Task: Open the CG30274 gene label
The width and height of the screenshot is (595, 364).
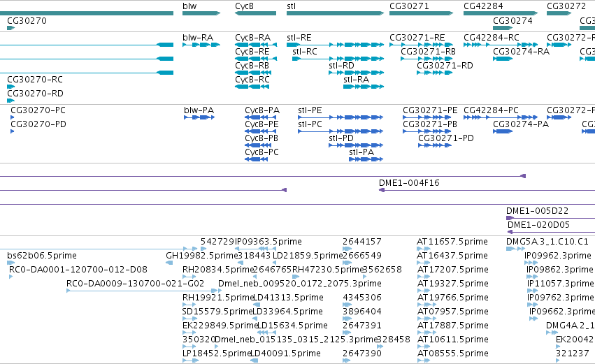Action: coord(512,20)
